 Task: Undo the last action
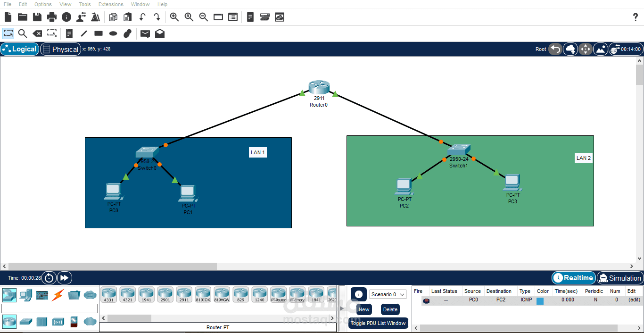coord(142,17)
